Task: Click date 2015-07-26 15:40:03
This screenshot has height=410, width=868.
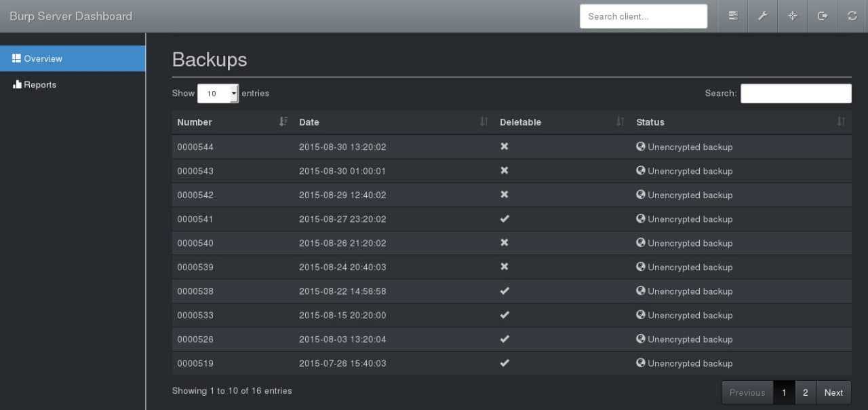Action: 342,364
